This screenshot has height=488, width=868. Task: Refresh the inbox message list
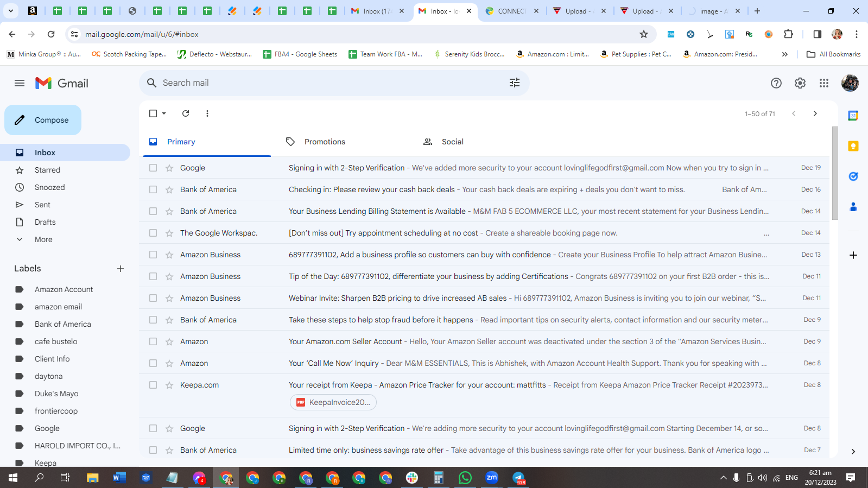click(186, 113)
